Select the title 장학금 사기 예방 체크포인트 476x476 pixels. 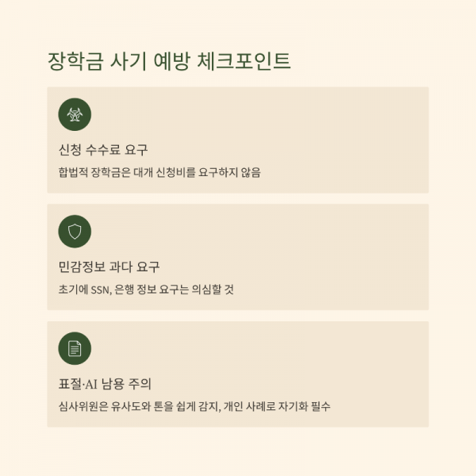[169, 61]
